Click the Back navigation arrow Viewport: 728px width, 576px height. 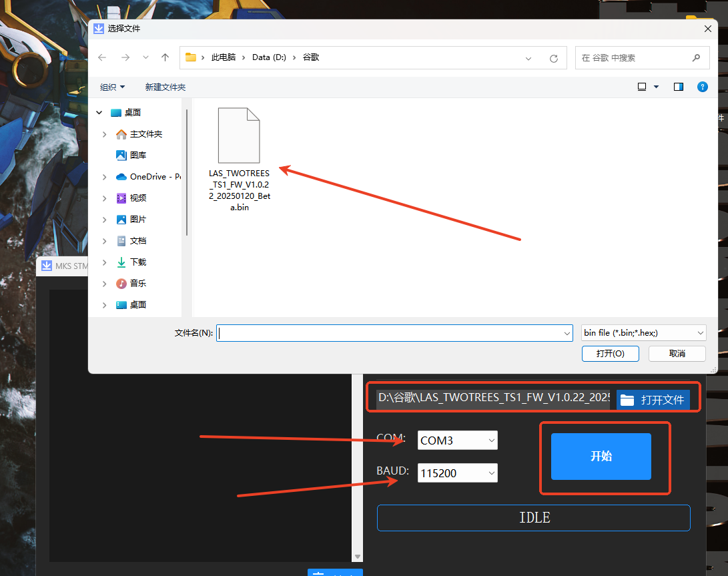pos(102,58)
